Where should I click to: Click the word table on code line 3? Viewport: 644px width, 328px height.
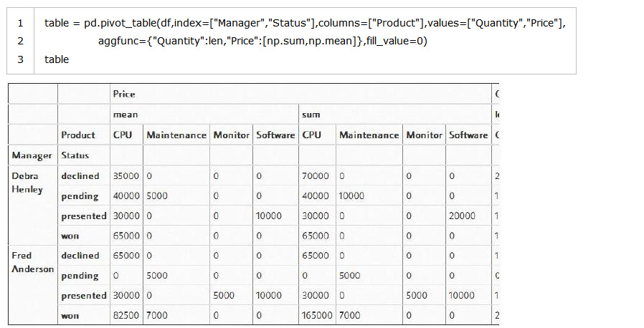(57, 59)
